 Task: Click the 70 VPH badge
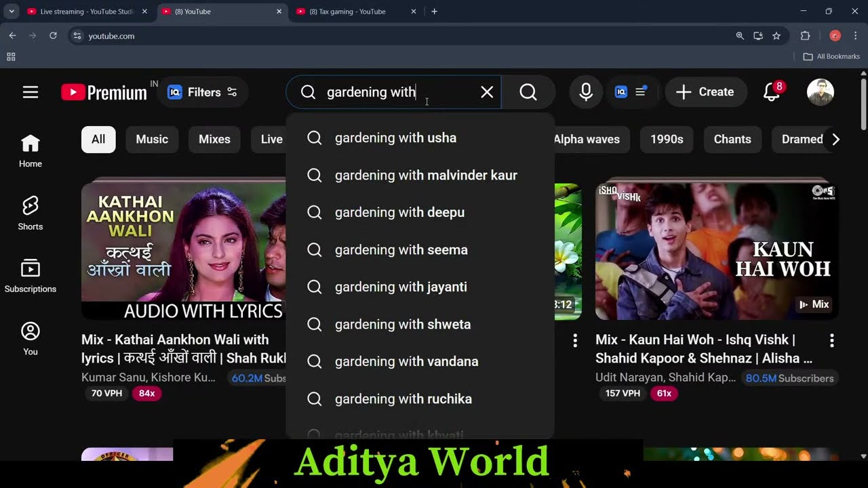[106, 393]
